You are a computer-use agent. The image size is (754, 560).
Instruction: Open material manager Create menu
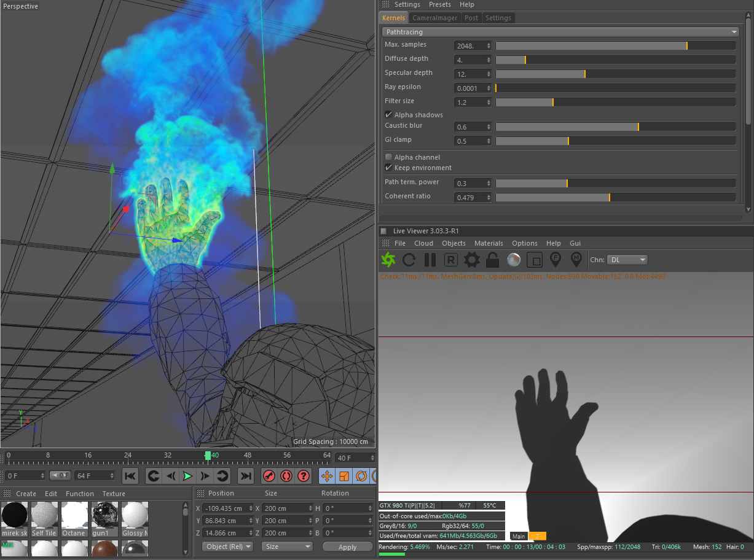[26, 494]
